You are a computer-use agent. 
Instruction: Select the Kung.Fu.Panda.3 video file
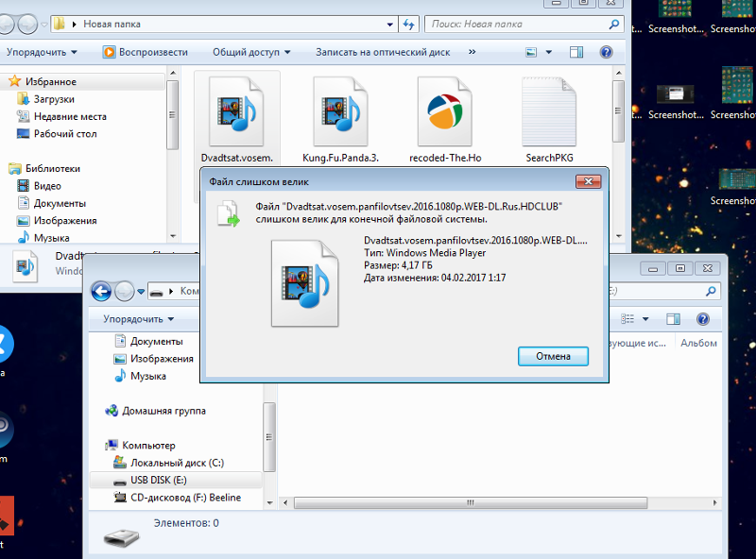[x=340, y=121]
